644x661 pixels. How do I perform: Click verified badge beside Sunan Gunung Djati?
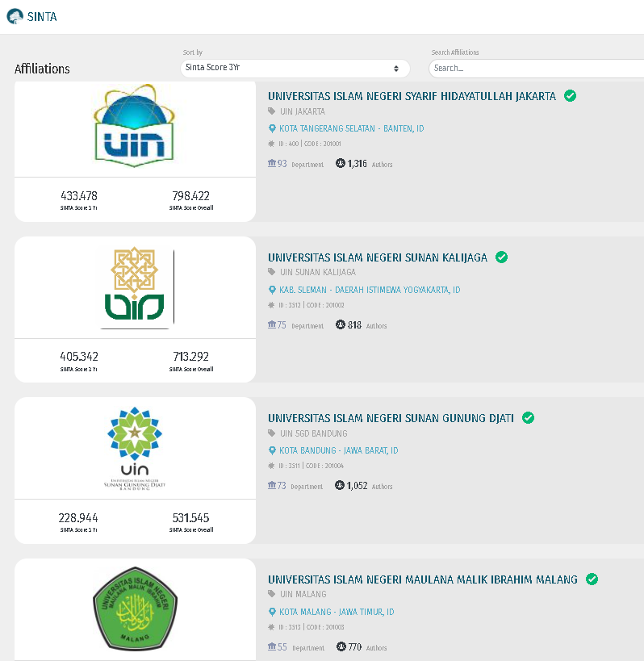pyautogui.click(x=529, y=418)
